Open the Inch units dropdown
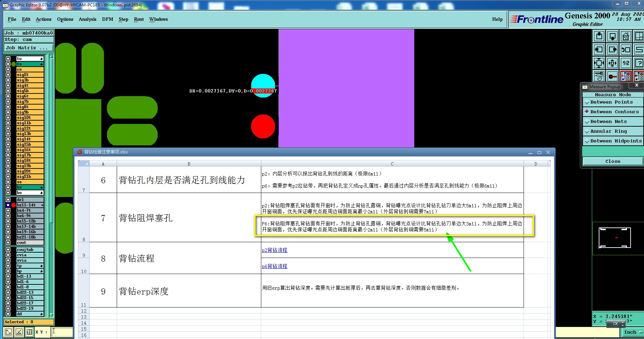Image resolution: width=644 pixels, height=339 pixels. pos(633,332)
